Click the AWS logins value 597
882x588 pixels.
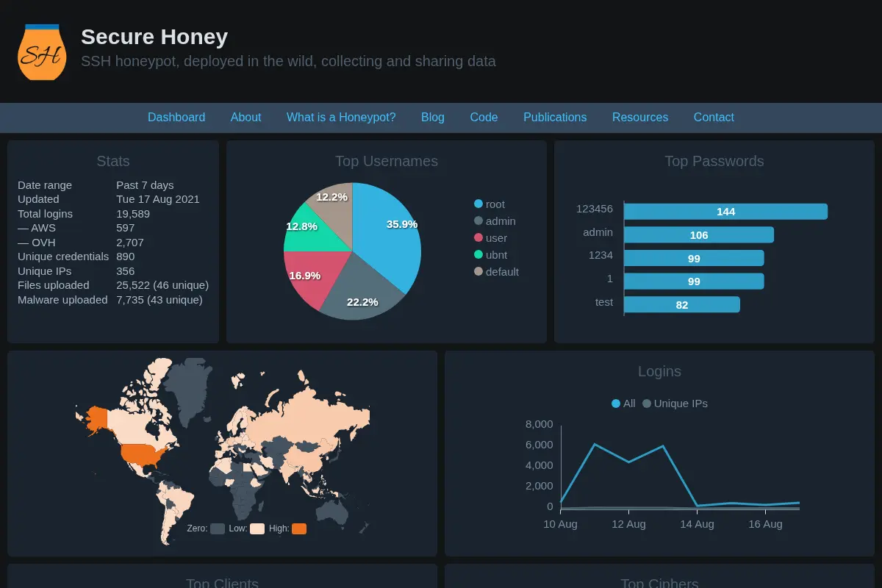pyautogui.click(x=126, y=228)
